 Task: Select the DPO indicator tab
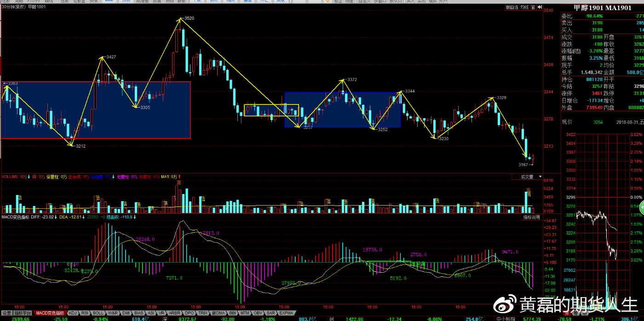tap(190, 313)
